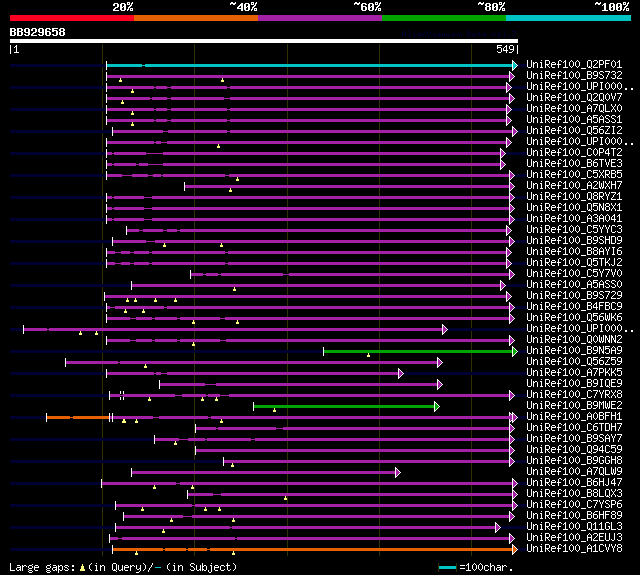This screenshot has width=640, height=575.
Task: Click the UniRef100_C7YSP6 label
Action: coord(574,505)
